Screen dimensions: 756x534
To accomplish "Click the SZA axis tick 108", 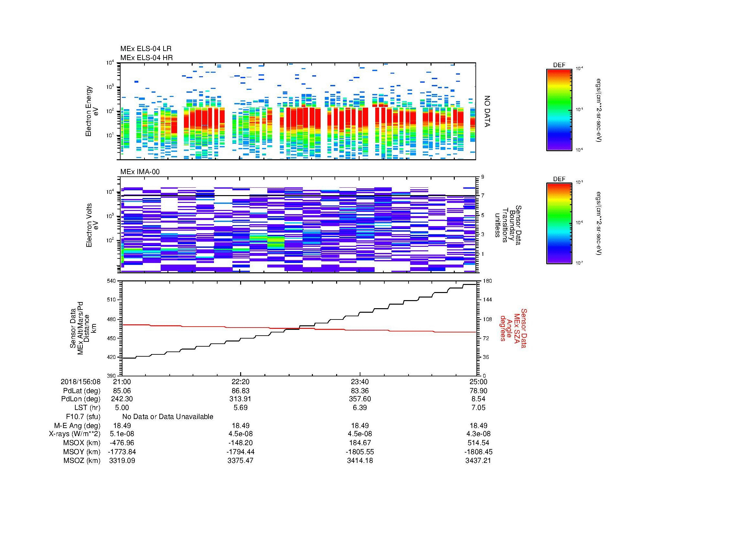I will click(487, 319).
